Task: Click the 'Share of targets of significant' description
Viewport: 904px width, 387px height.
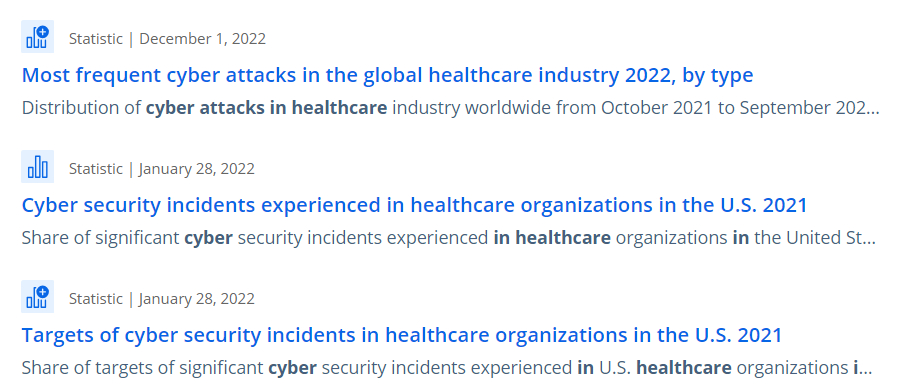Action: (x=447, y=367)
